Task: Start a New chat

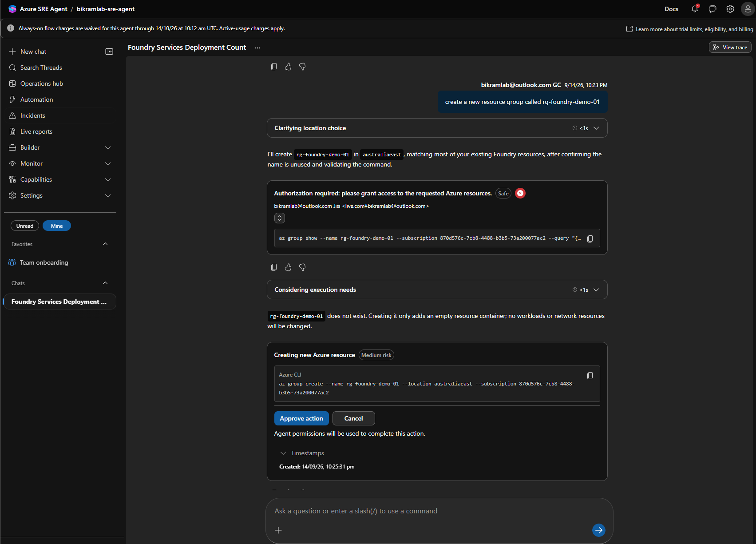Action: coord(28,52)
